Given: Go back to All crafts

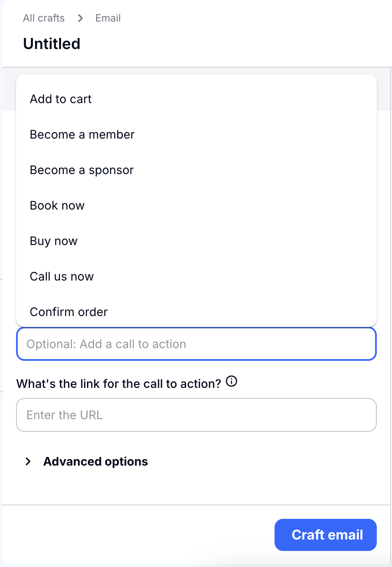Looking at the screenshot, I should pyautogui.click(x=44, y=18).
